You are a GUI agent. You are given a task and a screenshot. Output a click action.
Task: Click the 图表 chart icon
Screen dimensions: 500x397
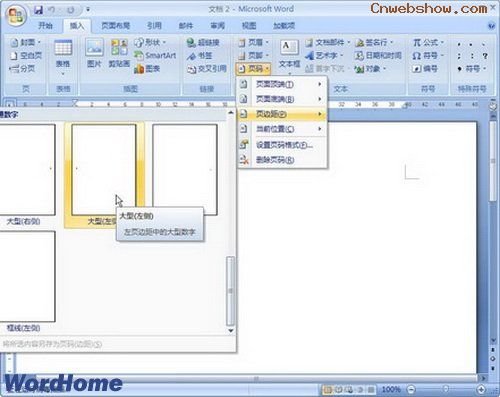147,69
